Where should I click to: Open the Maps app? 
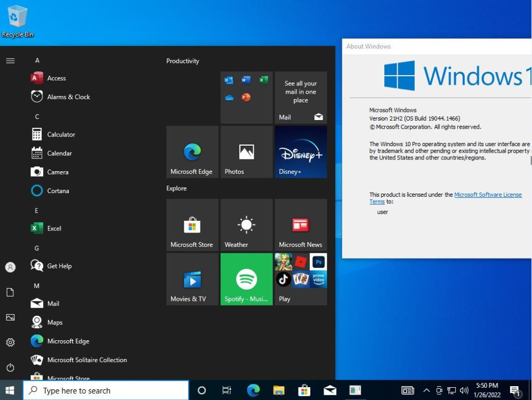55,322
